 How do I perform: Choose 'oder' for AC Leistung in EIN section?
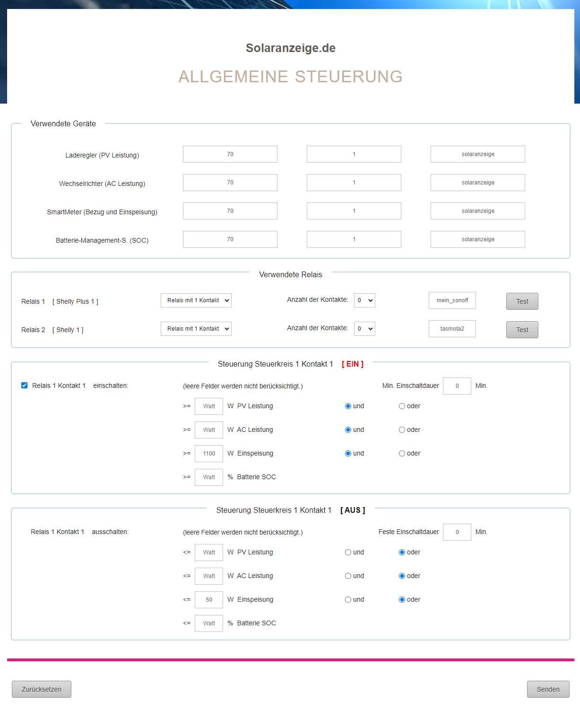tap(402, 430)
